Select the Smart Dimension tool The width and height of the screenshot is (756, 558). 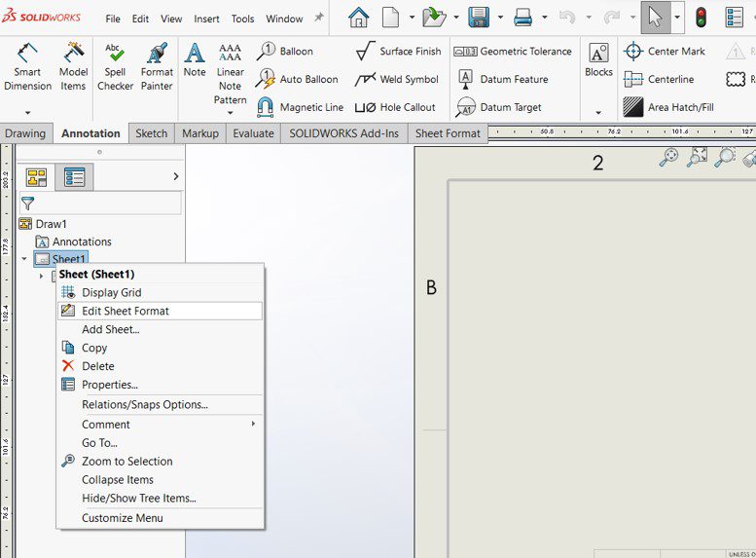pyautogui.click(x=27, y=66)
